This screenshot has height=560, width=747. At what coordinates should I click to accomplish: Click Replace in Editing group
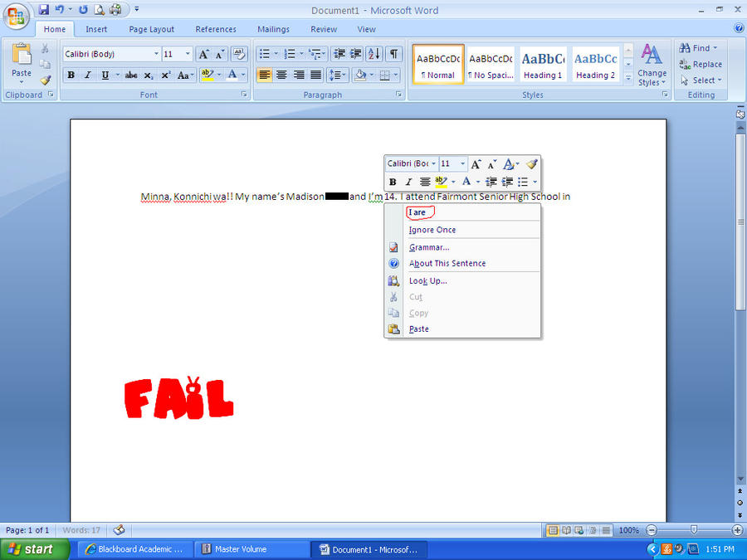coord(701,64)
